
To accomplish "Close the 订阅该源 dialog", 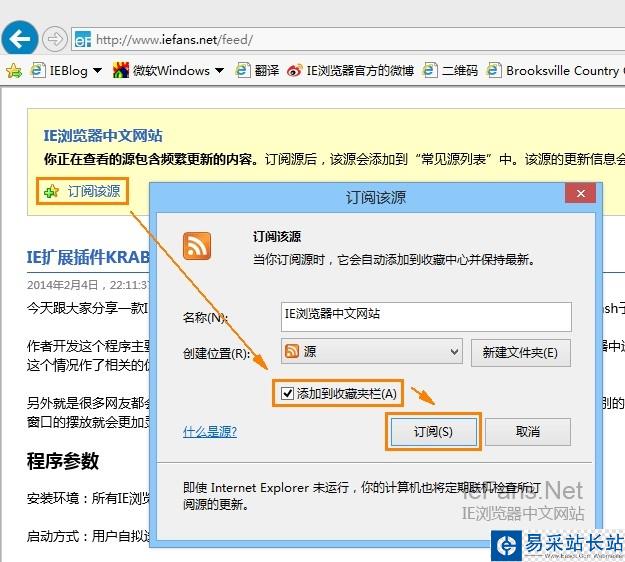I will point(580,193).
